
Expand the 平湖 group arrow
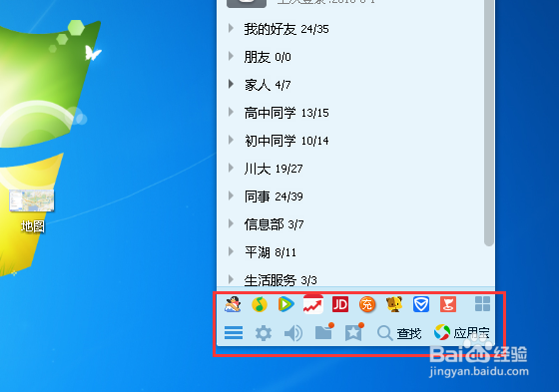click(231, 251)
